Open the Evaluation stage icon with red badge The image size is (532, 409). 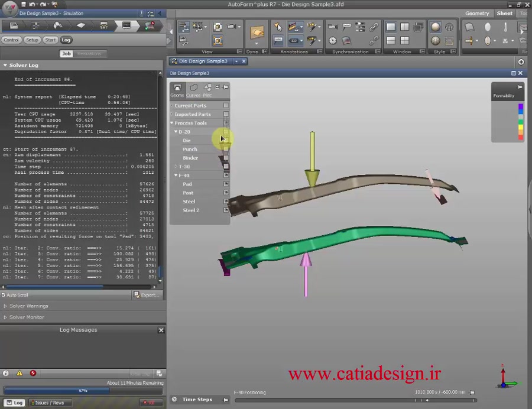click(x=150, y=26)
